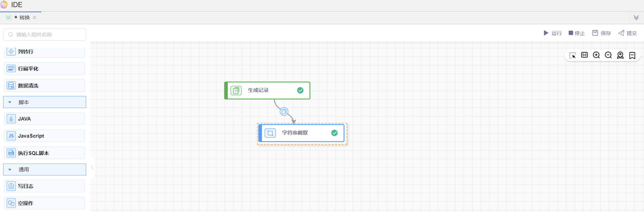
Task: Collapse the left component sidebar
Action: pyautogui.click(x=92, y=168)
